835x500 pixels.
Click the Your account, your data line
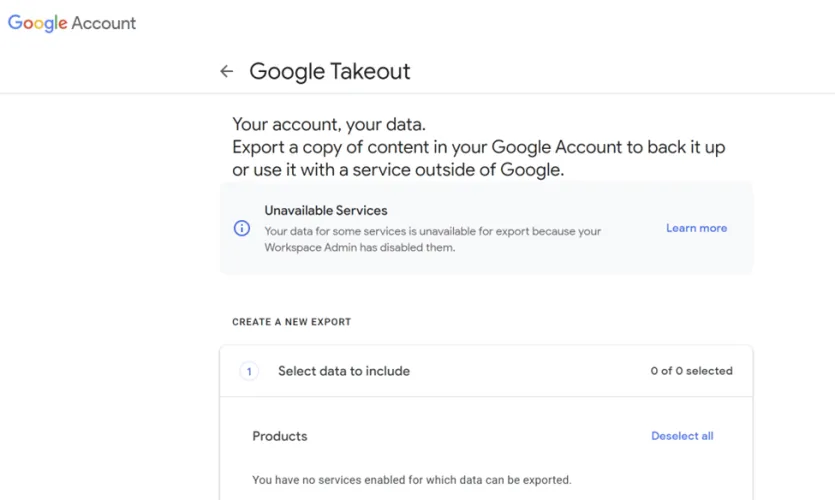click(x=328, y=125)
